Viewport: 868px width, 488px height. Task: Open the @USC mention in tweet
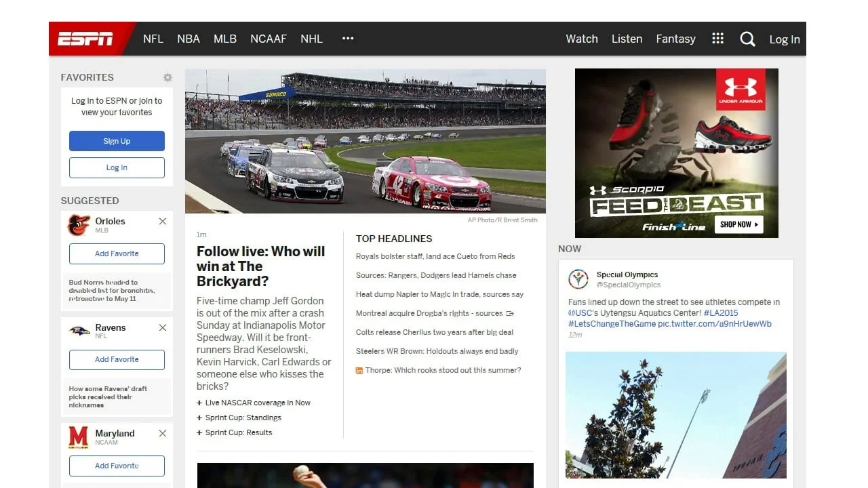580,313
